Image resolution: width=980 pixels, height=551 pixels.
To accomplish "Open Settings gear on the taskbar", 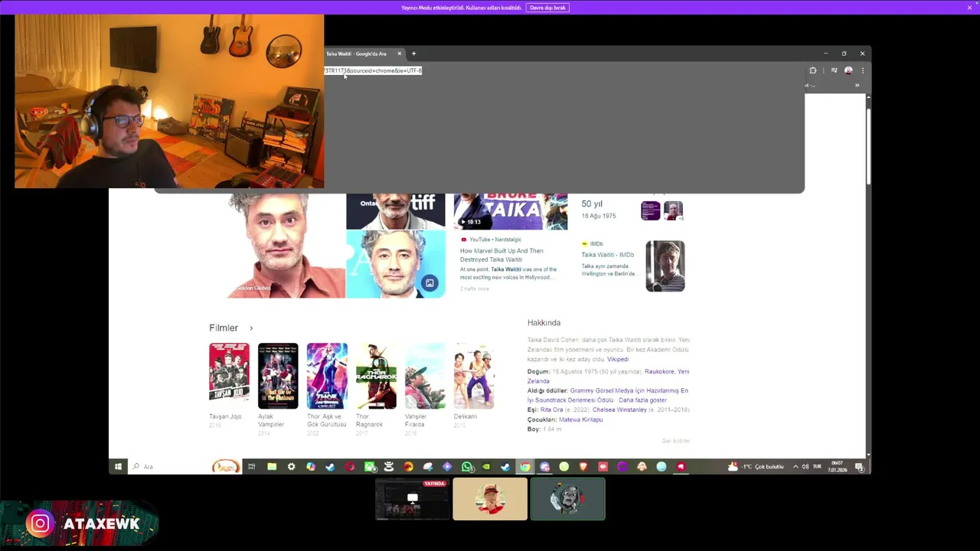I will [x=291, y=467].
